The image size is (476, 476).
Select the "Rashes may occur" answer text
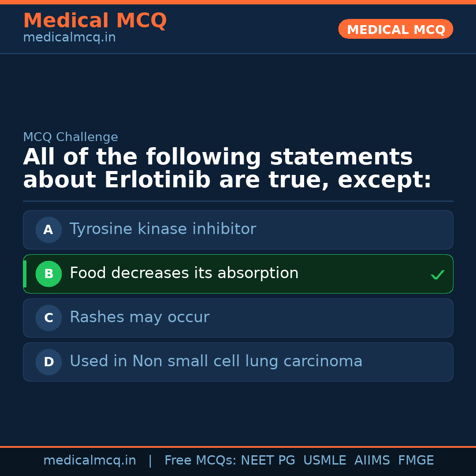click(139, 317)
